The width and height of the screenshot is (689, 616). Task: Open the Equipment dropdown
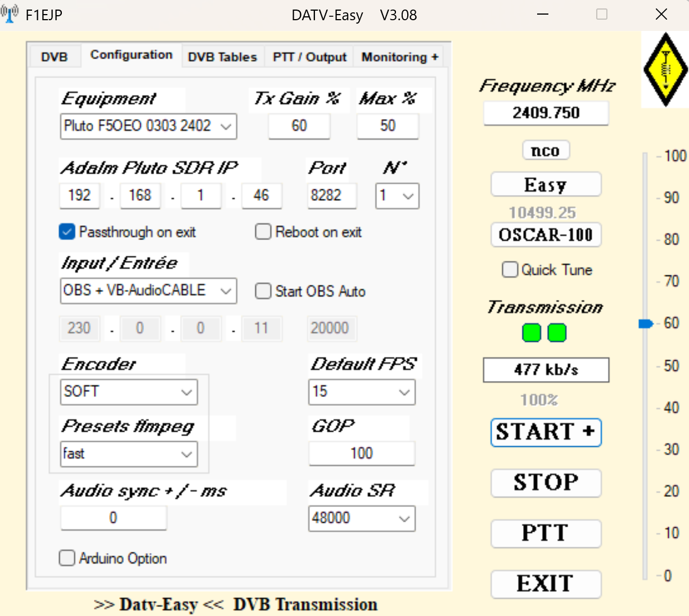pos(224,126)
